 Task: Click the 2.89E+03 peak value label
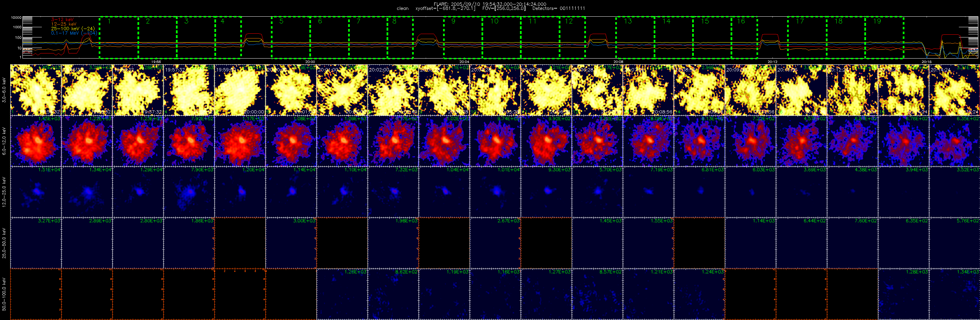click(x=100, y=221)
